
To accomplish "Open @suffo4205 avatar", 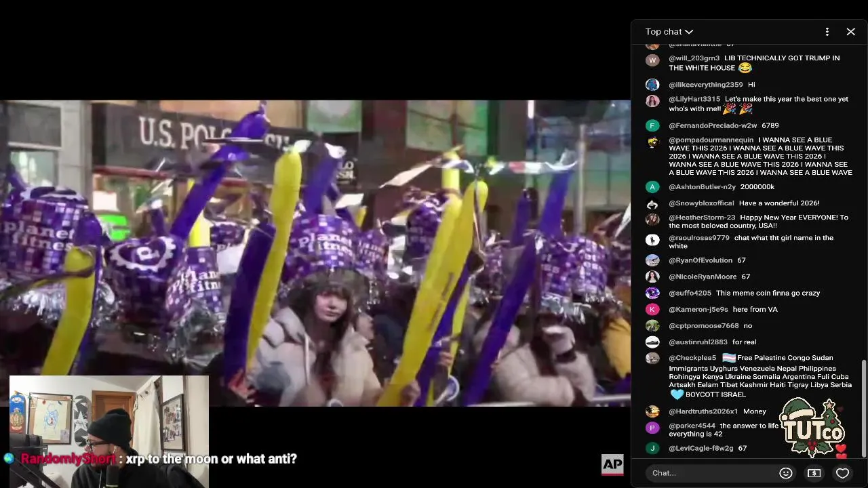I will (652, 293).
